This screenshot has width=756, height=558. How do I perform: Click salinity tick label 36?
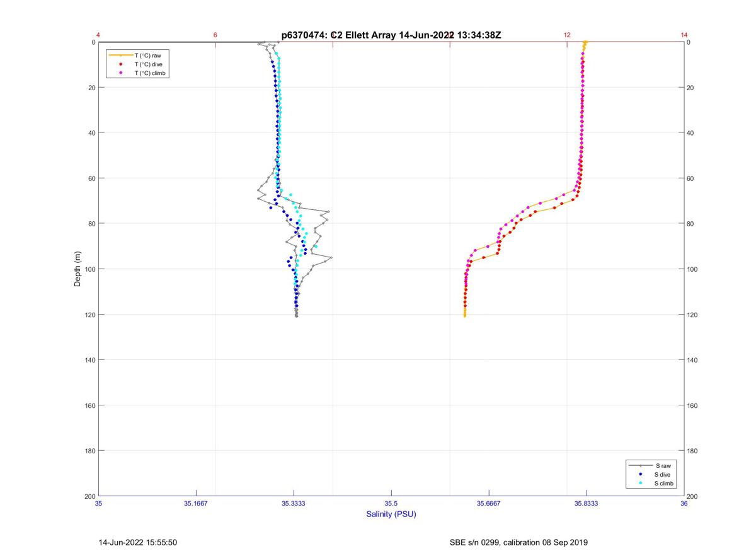(684, 504)
